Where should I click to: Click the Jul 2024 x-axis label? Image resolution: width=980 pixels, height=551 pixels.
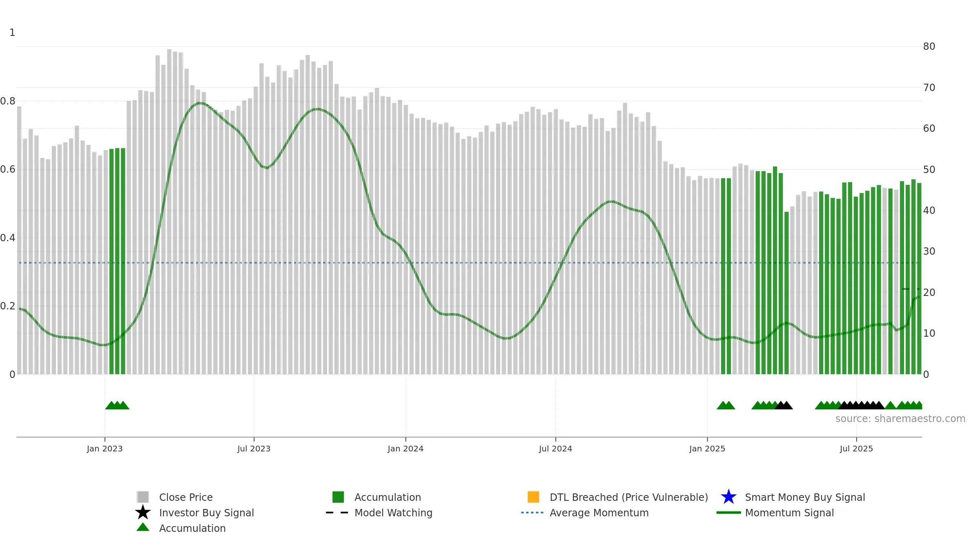pyautogui.click(x=555, y=449)
